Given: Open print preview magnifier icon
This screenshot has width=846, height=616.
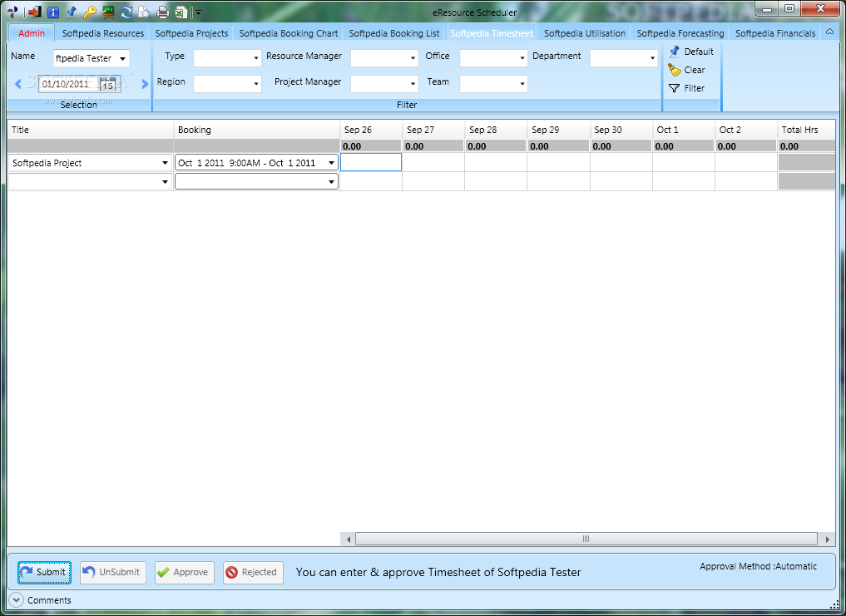Looking at the screenshot, I should [144, 12].
